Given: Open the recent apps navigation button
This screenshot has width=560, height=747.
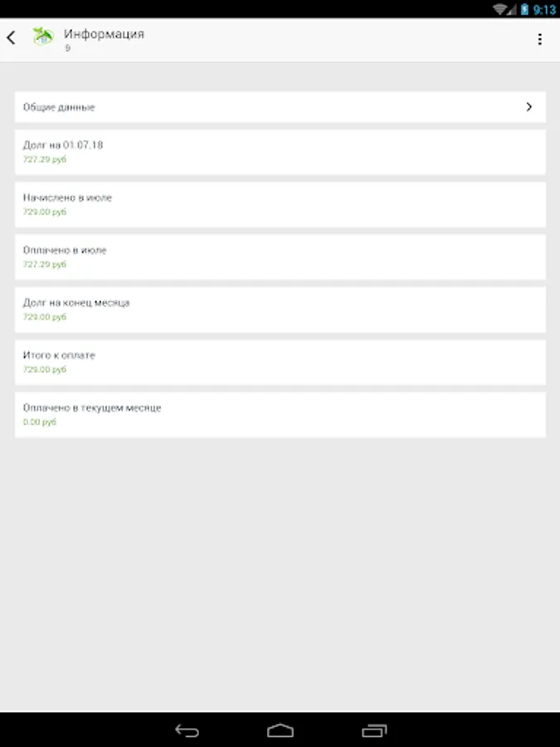Looking at the screenshot, I should (x=374, y=730).
